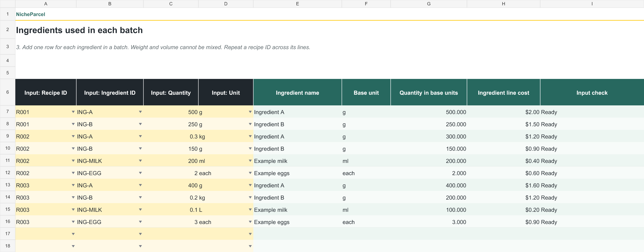
Task: Select row 6 header number
Action: point(8,92)
